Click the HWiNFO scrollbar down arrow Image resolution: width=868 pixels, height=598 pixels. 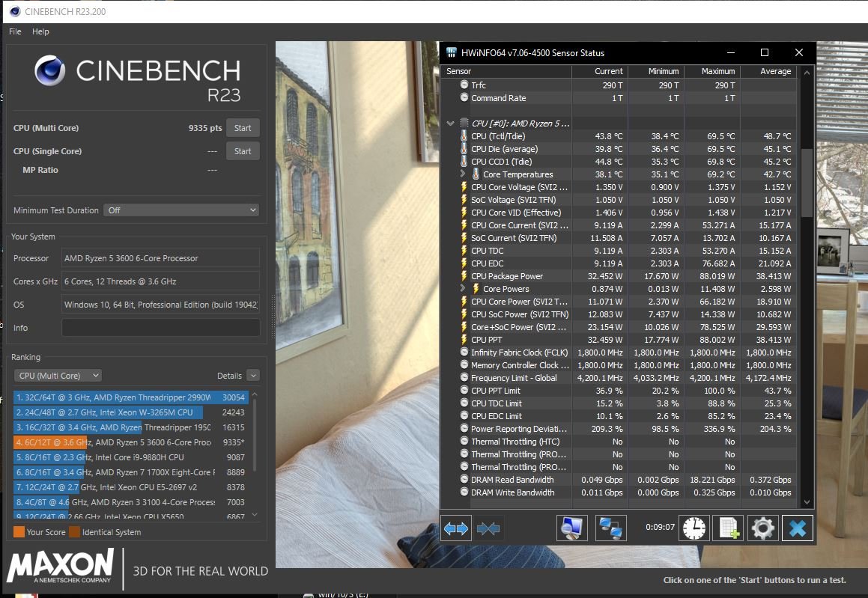click(x=807, y=502)
